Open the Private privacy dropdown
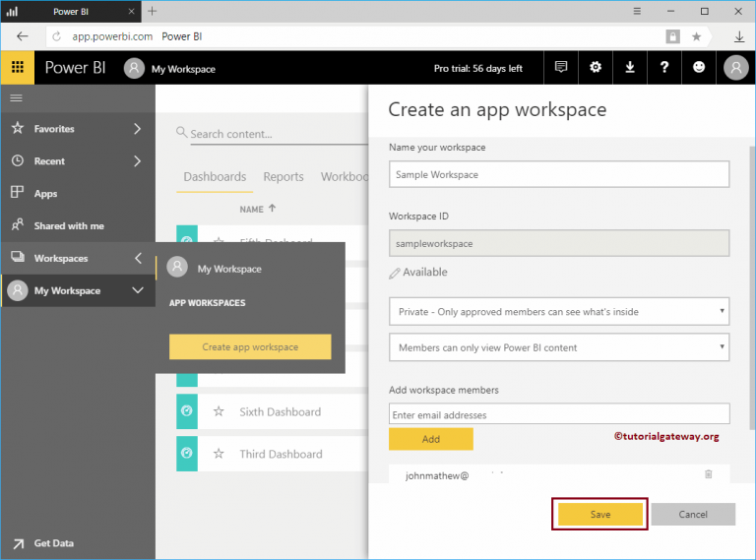The image size is (756, 560). click(x=559, y=311)
